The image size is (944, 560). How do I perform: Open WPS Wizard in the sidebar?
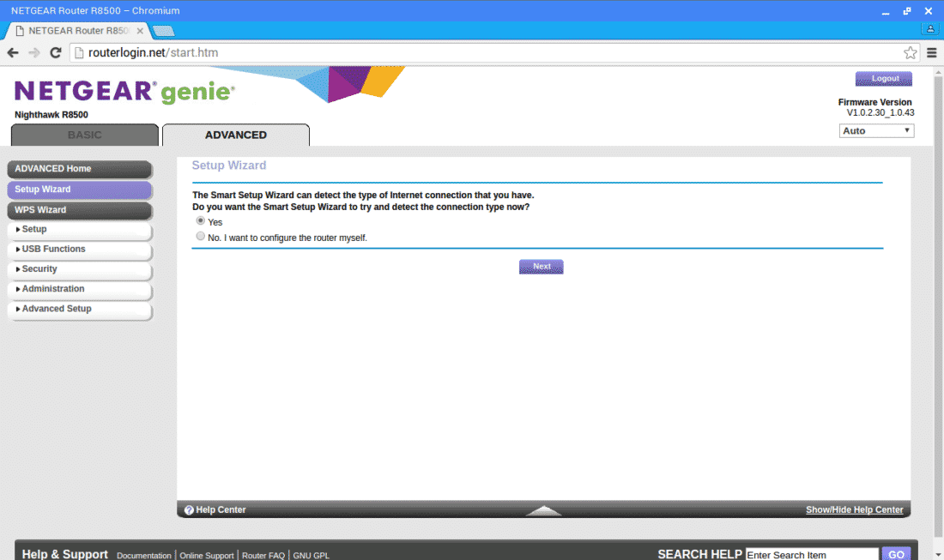point(80,210)
